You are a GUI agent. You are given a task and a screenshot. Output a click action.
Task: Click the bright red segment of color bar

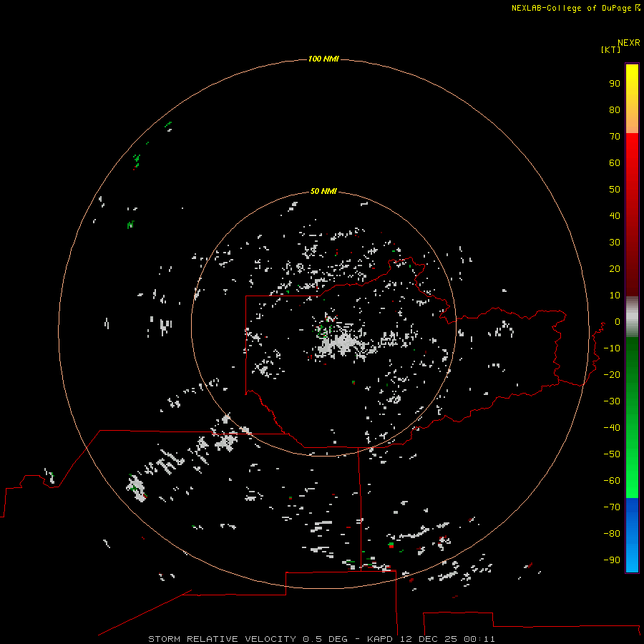coord(632,213)
